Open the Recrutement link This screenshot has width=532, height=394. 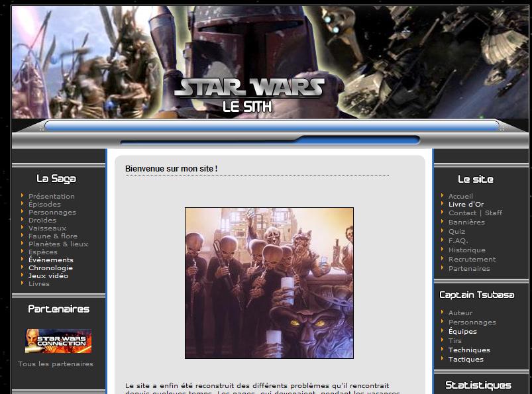(x=472, y=260)
